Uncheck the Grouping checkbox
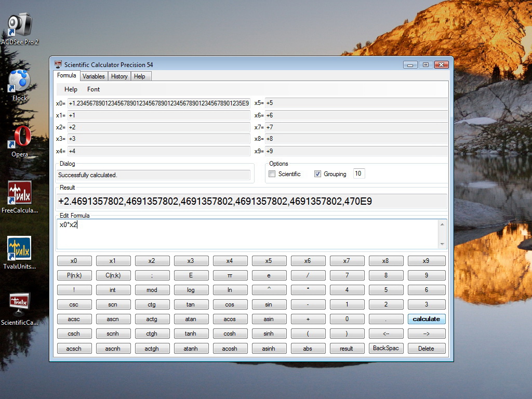 tap(318, 174)
